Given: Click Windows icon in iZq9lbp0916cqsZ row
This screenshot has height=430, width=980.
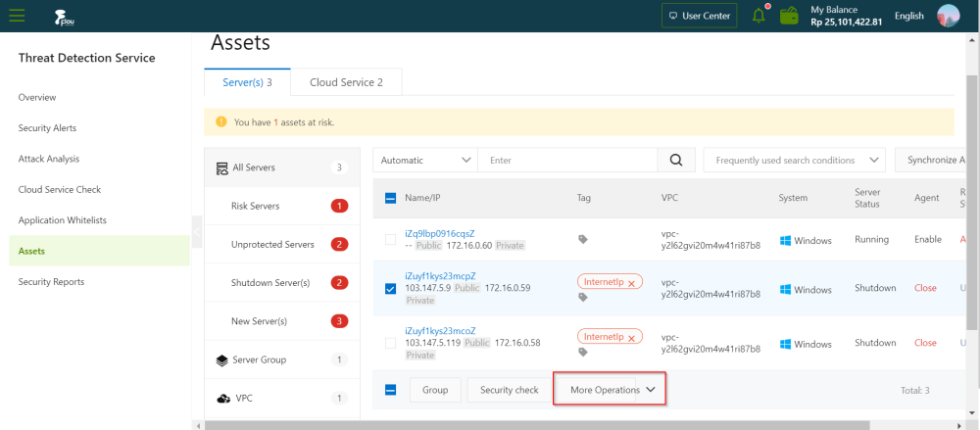Looking at the screenshot, I should pos(786,241).
